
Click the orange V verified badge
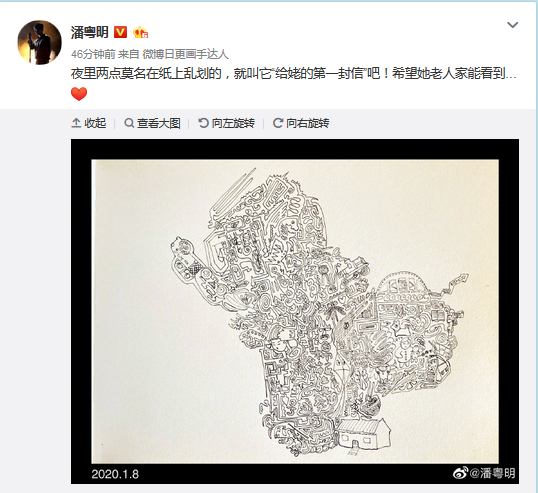(120, 32)
